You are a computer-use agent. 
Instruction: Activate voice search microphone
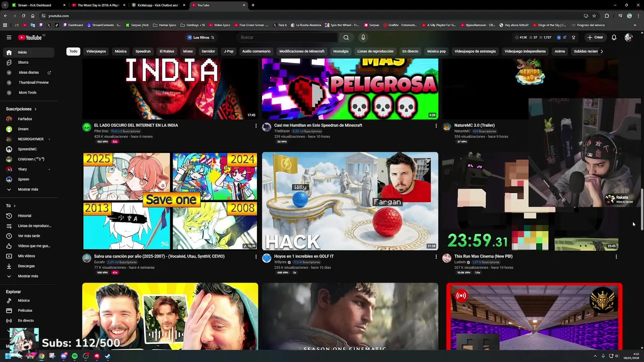(363, 37)
